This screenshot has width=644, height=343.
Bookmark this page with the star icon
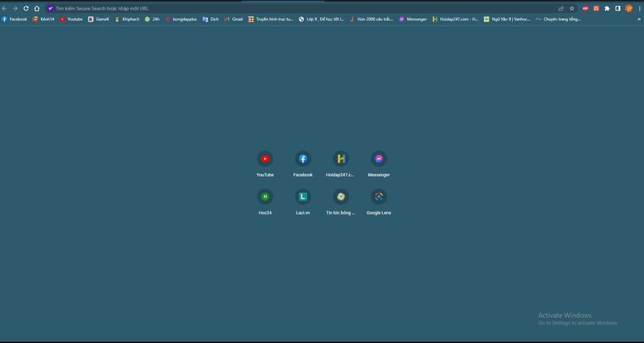(x=572, y=8)
